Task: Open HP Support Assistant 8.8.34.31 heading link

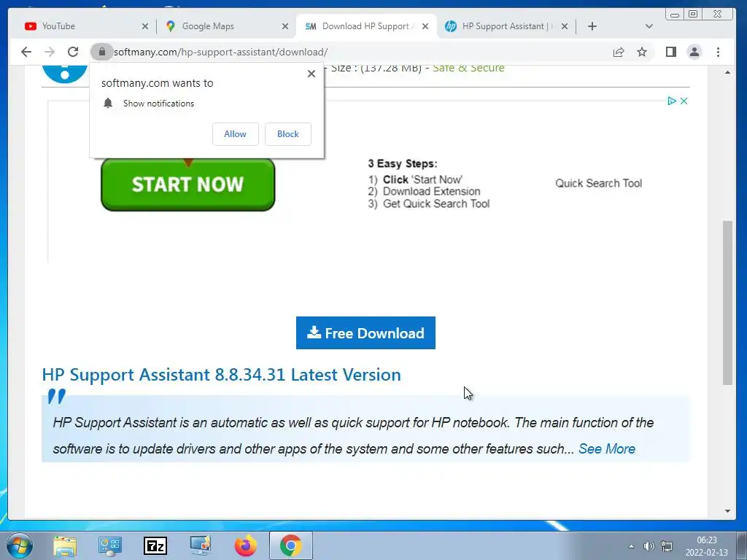Action: [221, 375]
